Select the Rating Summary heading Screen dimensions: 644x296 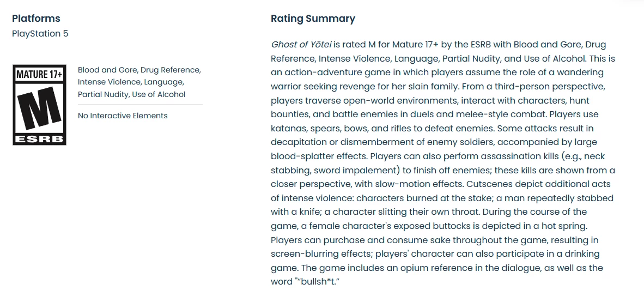tap(313, 19)
